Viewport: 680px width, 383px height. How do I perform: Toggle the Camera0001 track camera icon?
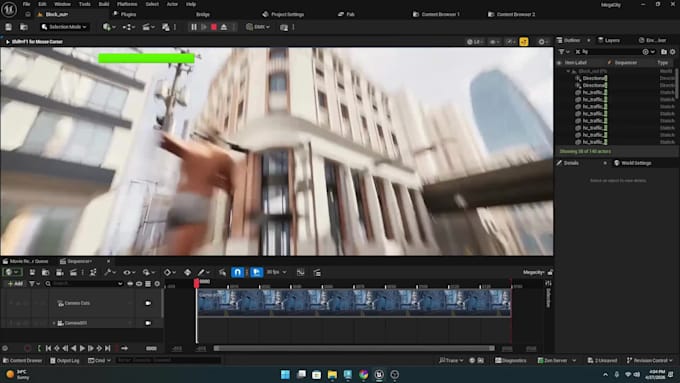148,323
